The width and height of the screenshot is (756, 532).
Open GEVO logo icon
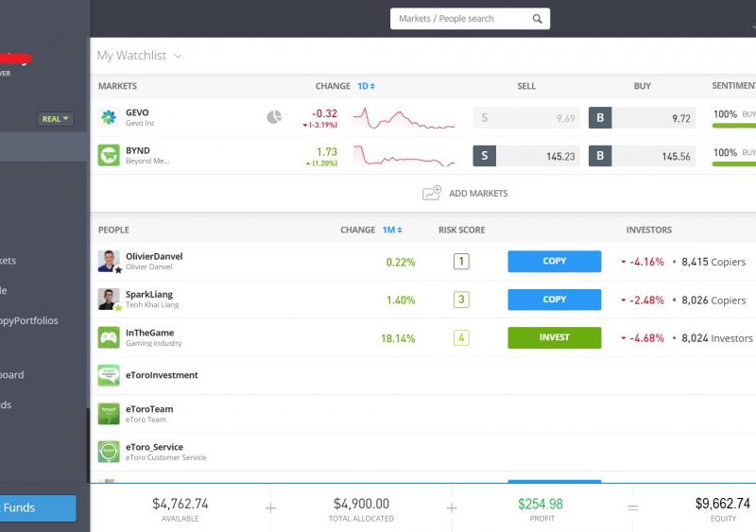tap(109, 117)
